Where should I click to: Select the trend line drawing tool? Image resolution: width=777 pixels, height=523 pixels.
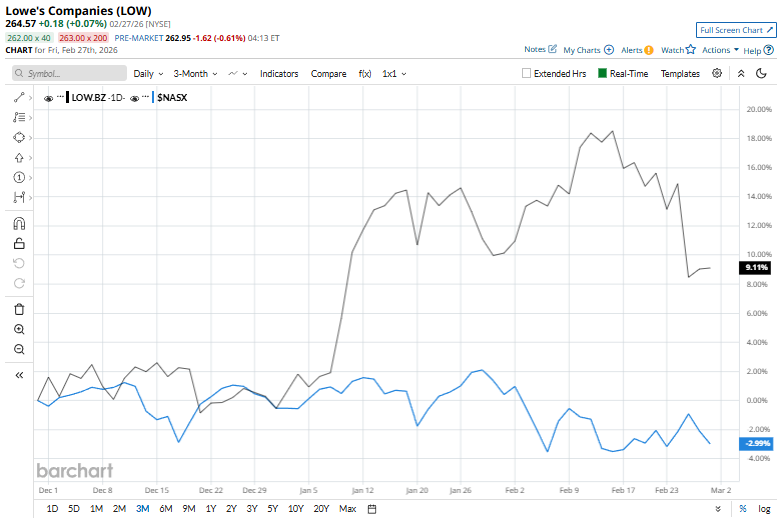coord(19,97)
